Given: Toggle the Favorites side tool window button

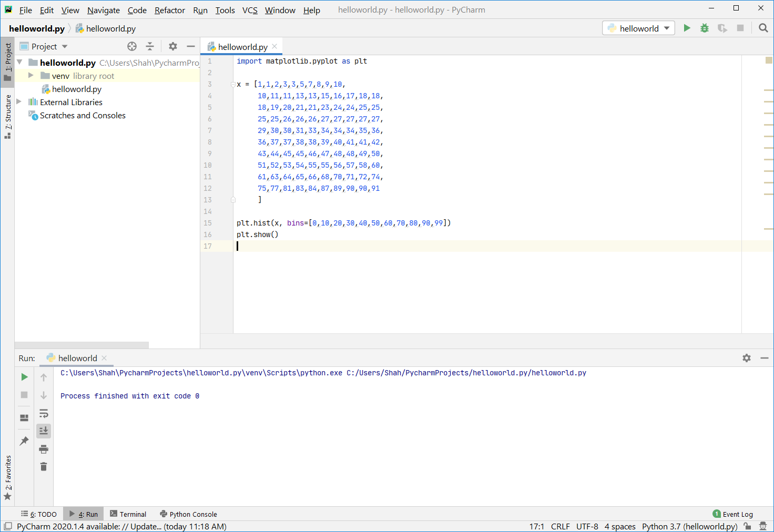Looking at the screenshot, I should coord(7,478).
